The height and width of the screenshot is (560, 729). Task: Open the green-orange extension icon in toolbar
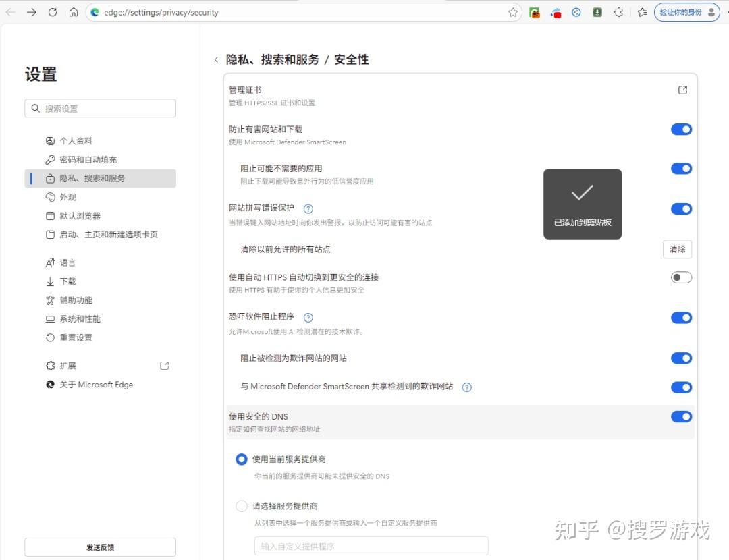point(535,13)
